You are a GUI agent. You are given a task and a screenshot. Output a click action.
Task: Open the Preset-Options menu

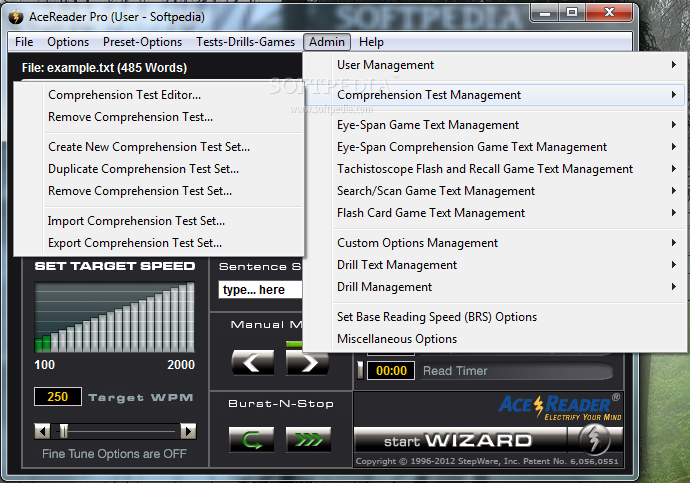(142, 42)
